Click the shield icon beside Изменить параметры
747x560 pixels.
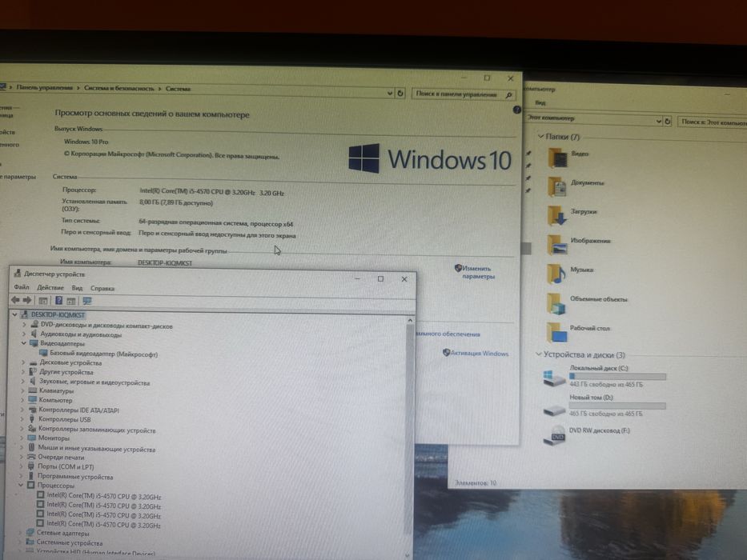point(458,268)
